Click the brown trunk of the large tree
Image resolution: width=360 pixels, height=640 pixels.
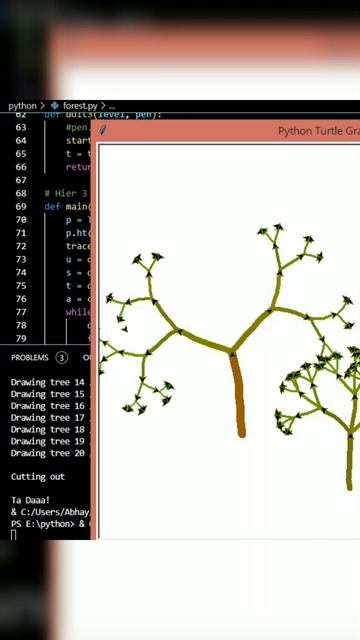238,395
